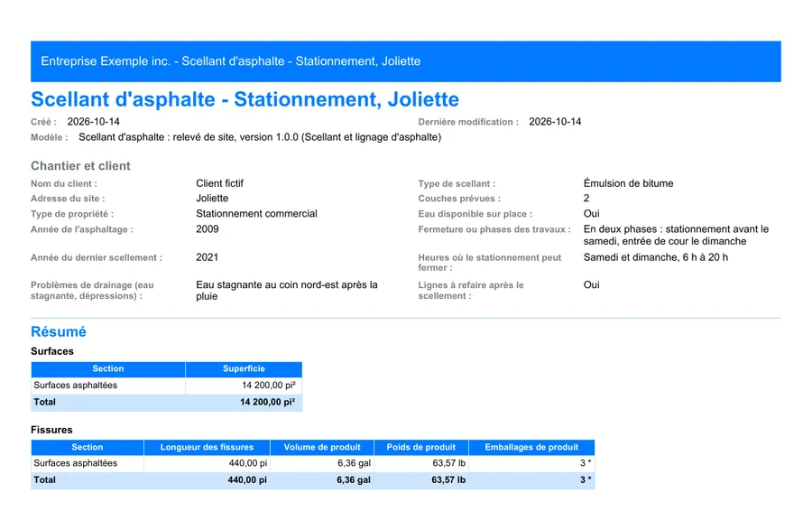The image size is (812, 530).
Task: Select the 'Eau stagnante au coin nord-est' text
Action: [x=287, y=291]
